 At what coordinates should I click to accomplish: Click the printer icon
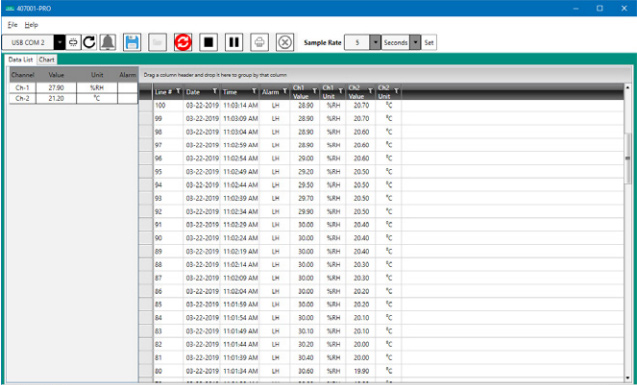coord(260,42)
